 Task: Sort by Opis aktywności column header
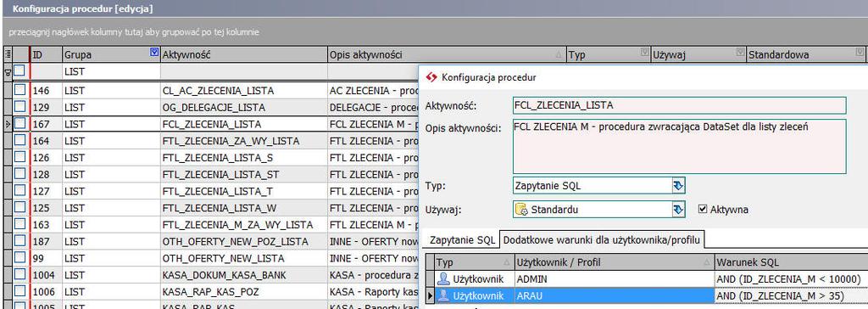(x=447, y=54)
